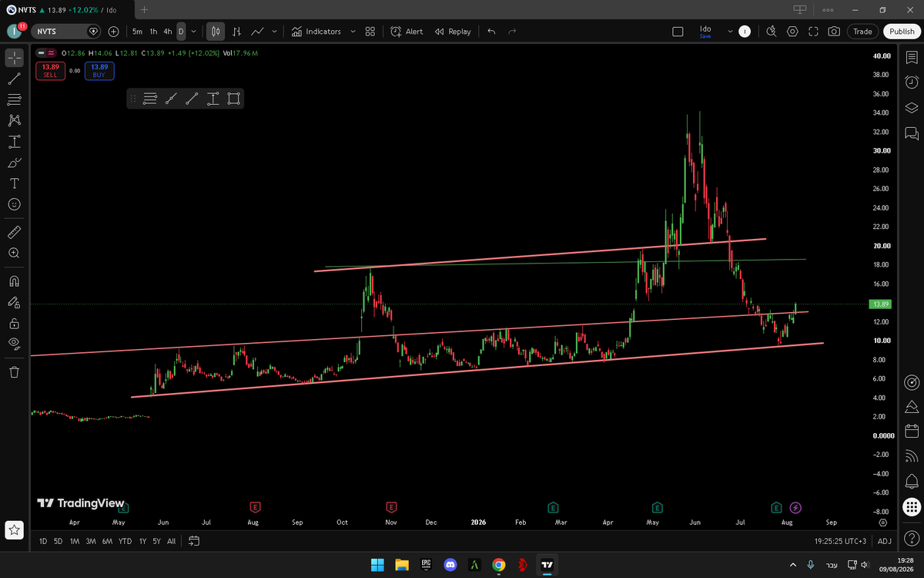
Task: Set date range to 5Y
Action: 156,541
